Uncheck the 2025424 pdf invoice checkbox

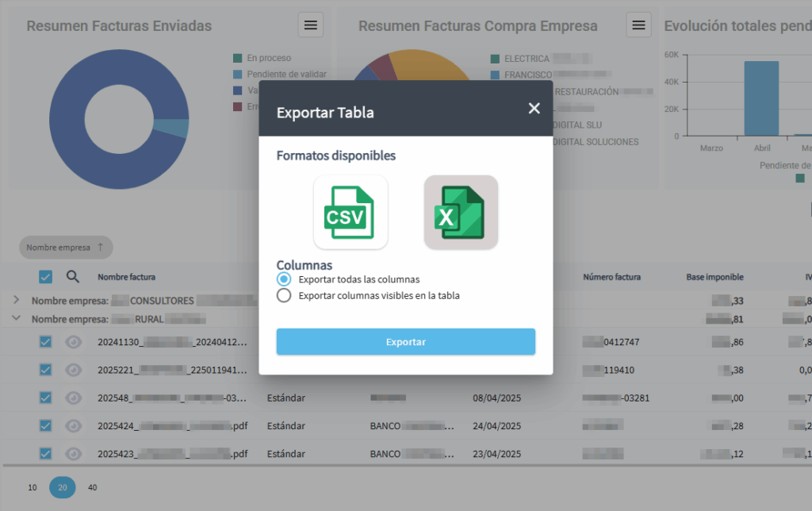coord(45,425)
